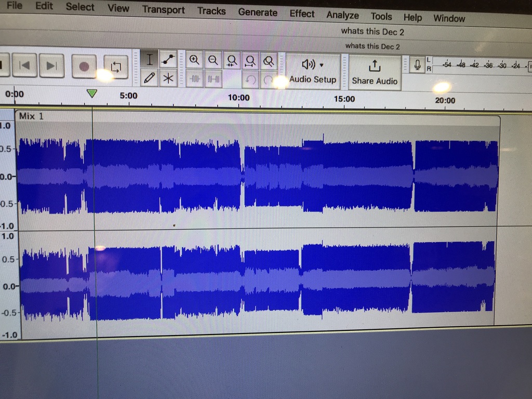The height and width of the screenshot is (399, 532).
Task: Click the left channel waveform of Mix 1
Action: (x=258, y=177)
